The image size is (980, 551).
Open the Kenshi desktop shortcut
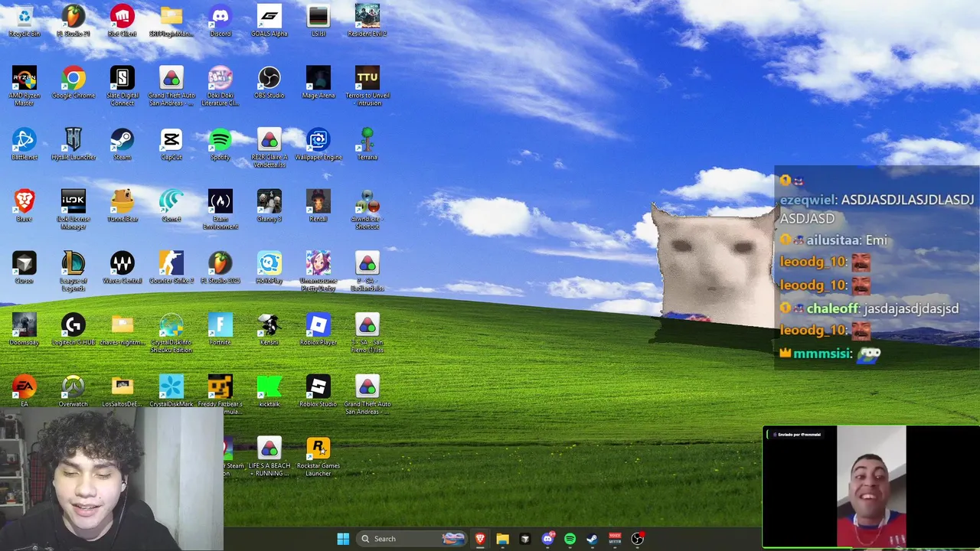[269, 330]
